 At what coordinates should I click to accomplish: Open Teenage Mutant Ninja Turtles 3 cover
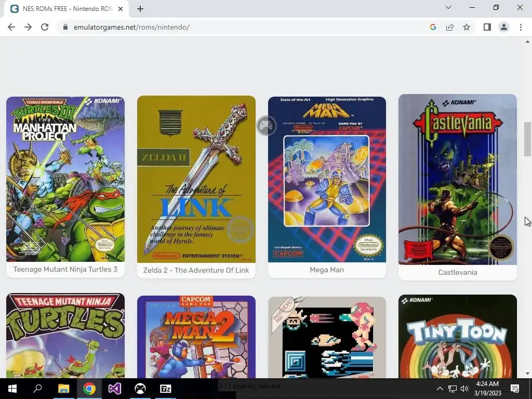(x=65, y=179)
